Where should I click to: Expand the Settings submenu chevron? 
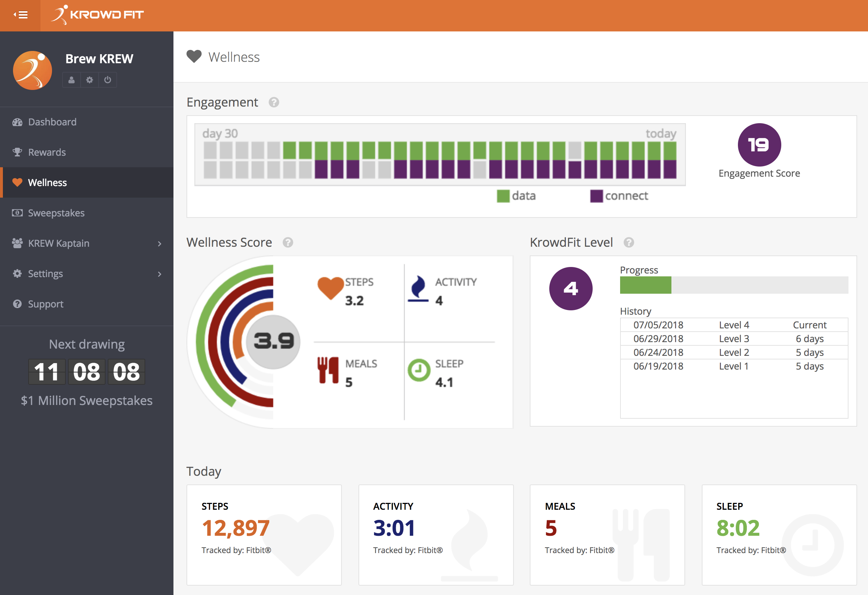coord(159,274)
